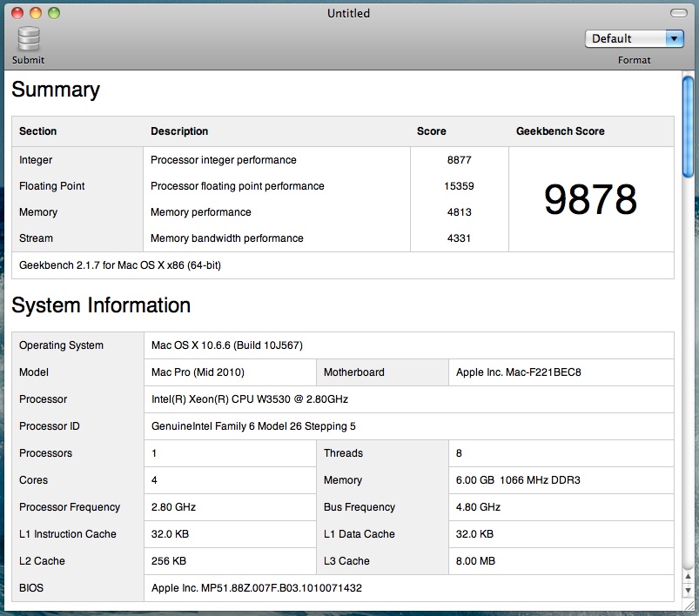Click the Geekbench 2.1.7 version line
699x616 pixels.
click(120, 265)
